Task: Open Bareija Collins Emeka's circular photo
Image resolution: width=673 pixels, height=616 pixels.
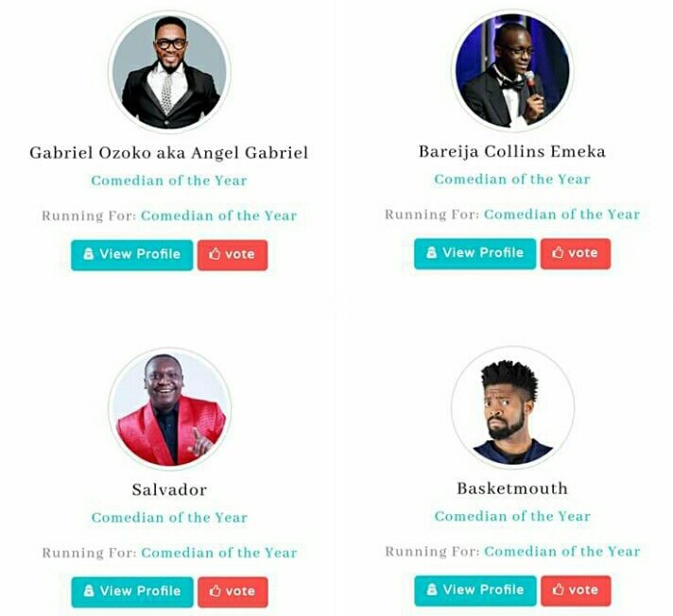Action: point(512,71)
